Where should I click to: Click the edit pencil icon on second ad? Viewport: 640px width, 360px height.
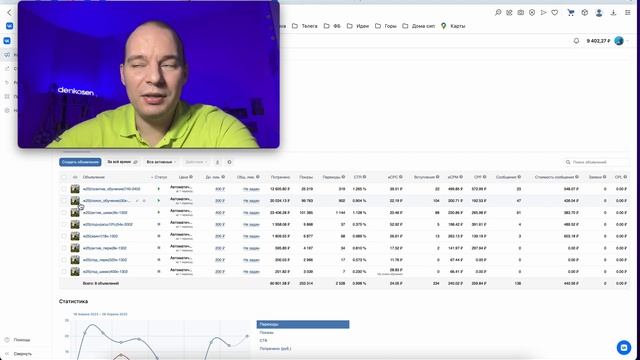pyautogui.click(x=138, y=201)
